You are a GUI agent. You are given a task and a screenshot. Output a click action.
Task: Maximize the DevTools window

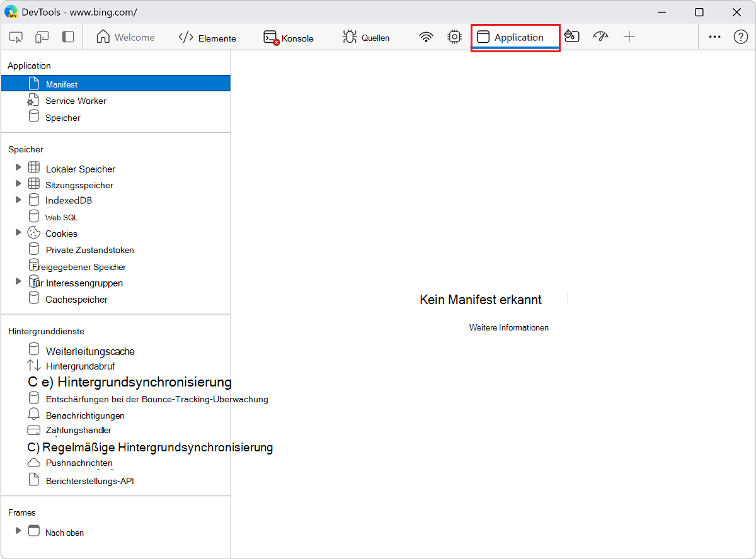pyautogui.click(x=699, y=12)
